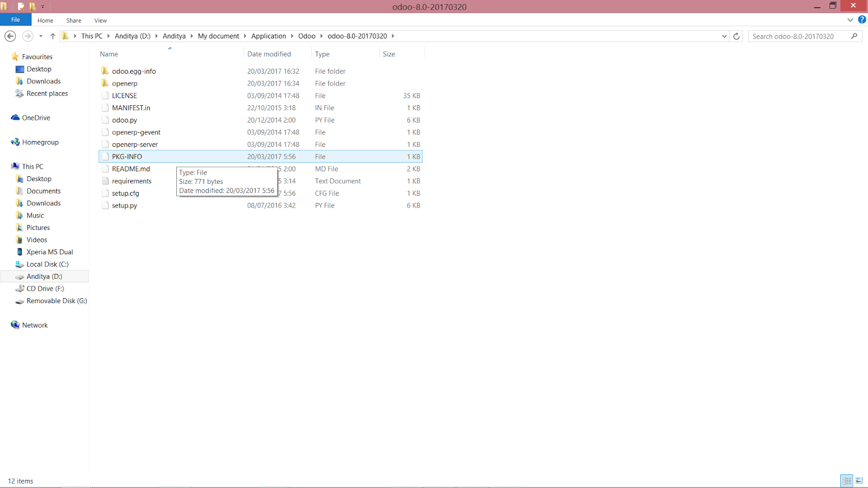
Task: Go back using the Back arrow
Action: coord(10,36)
